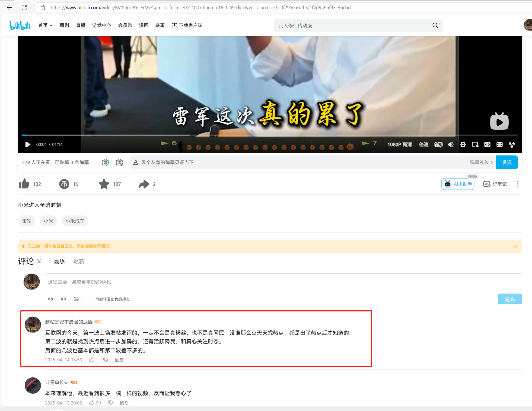Switch comments to the 最新 tab
This screenshot has height=411, width=532.
pos(79,261)
